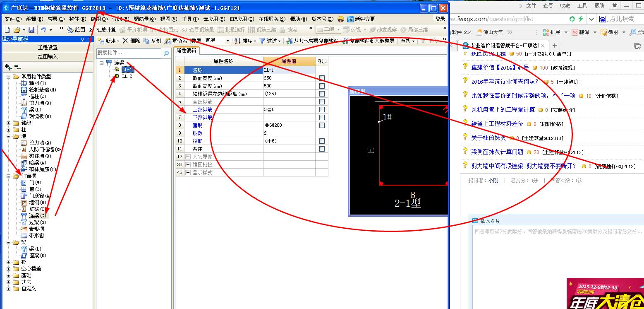Open link 梁侧面抹灰计算问题 in browser
Screen dimensions: 644x309
(x=497, y=152)
